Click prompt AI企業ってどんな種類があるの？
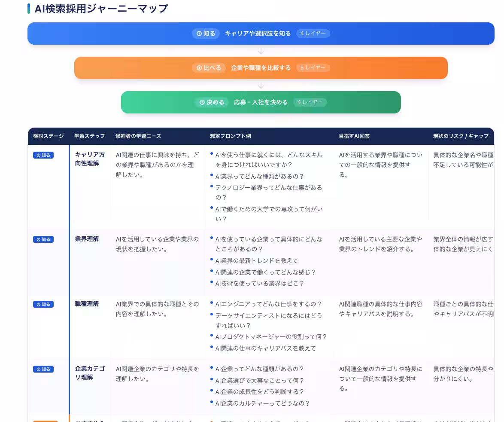Viewport: 504px width, 422px height. click(259, 369)
